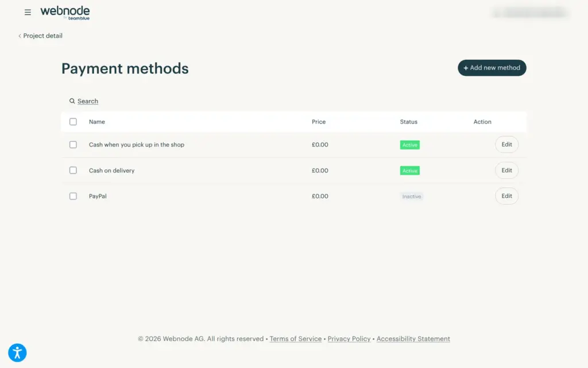588x368 pixels.
Task: Click the Action column header
Action: coord(482,122)
